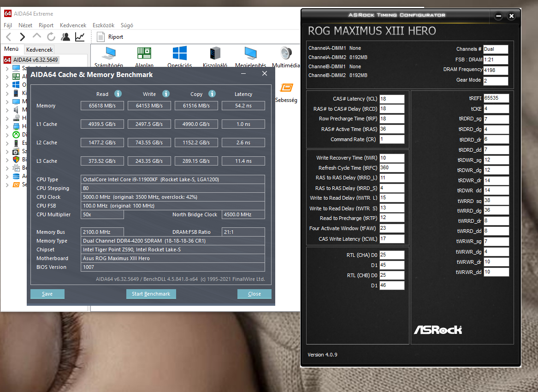Click the L3 Cache Read 373.52 GB/s value
Image resolution: width=538 pixels, height=392 pixels.
click(x=102, y=161)
